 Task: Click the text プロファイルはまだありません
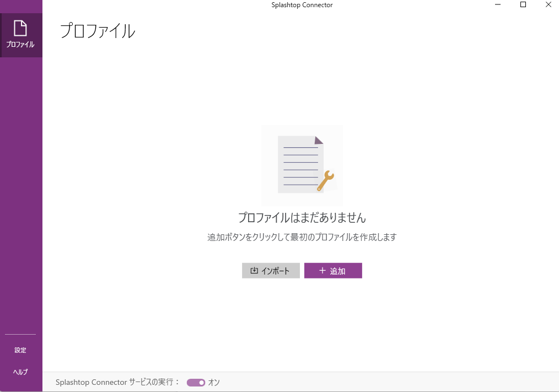click(x=302, y=218)
